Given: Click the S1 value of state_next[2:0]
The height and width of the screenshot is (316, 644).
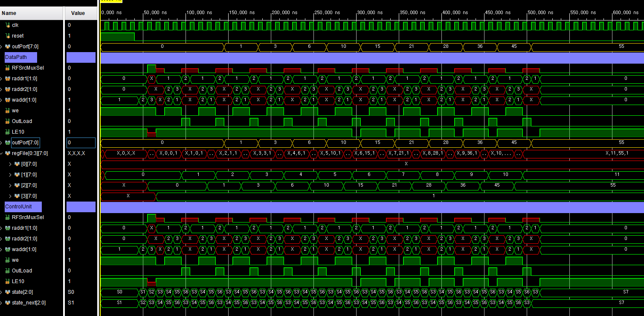Looking at the screenshot, I should point(71,303).
